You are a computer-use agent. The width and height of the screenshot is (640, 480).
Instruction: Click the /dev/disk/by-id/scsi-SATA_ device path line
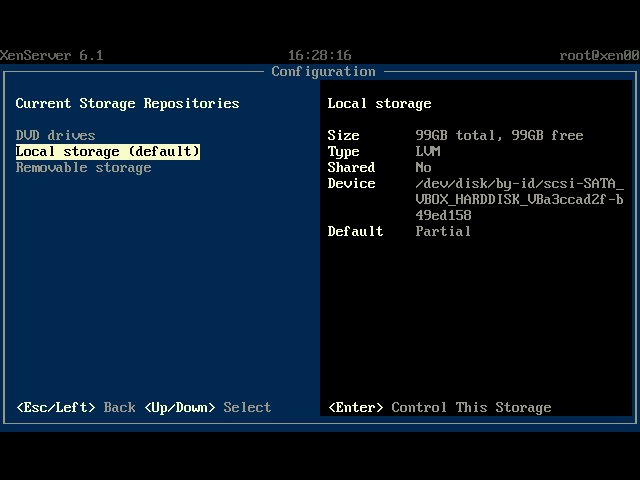click(519, 184)
